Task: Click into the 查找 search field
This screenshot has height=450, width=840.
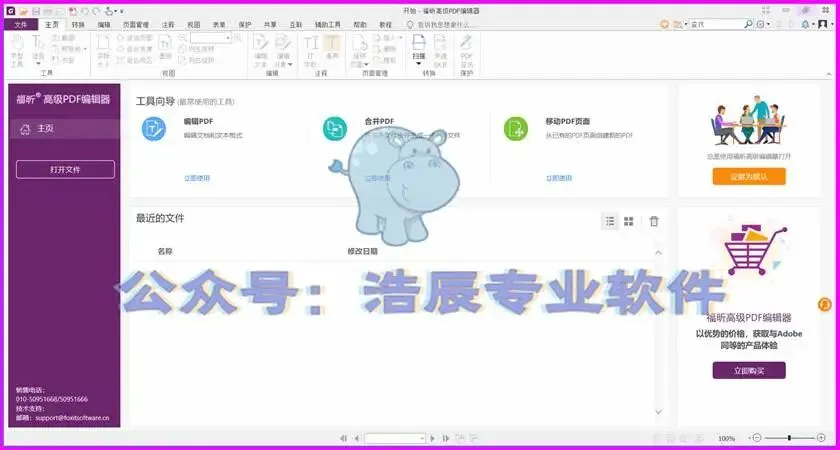Action: pyautogui.click(x=716, y=25)
